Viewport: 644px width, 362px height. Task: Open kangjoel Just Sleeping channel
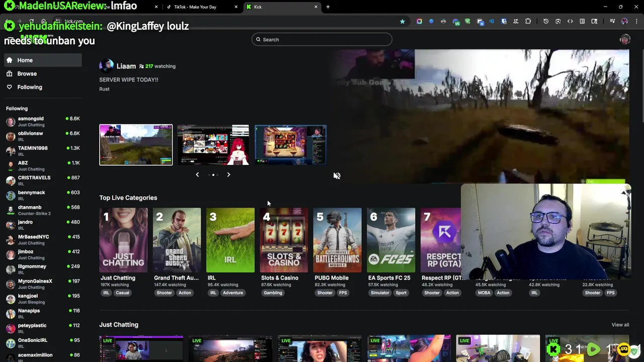(x=43, y=299)
